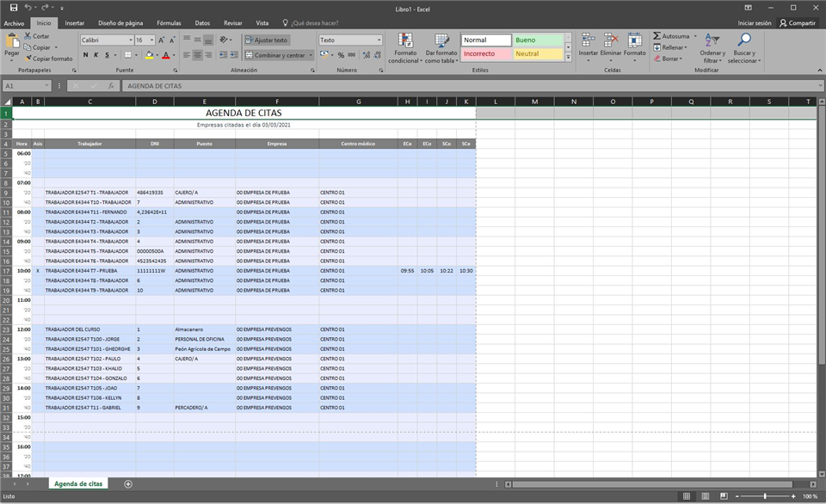Click the Copiar formato paintbrush
826x504 pixels.
[28, 58]
